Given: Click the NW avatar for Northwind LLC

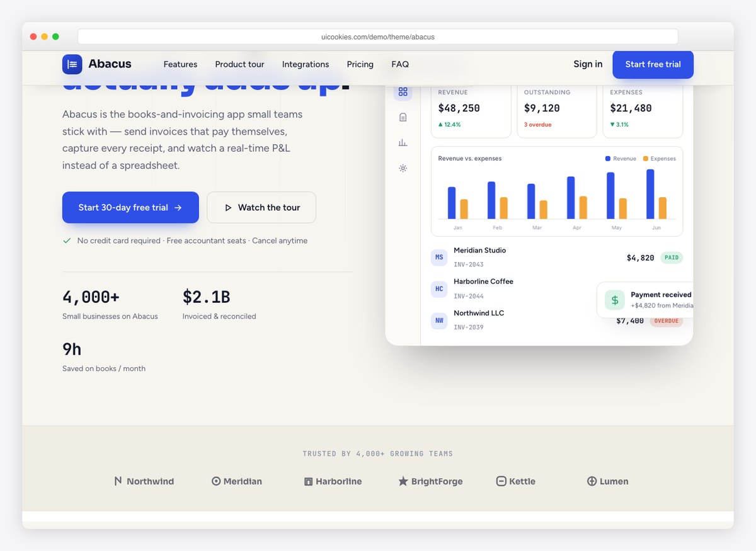Looking at the screenshot, I should tap(439, 321).
